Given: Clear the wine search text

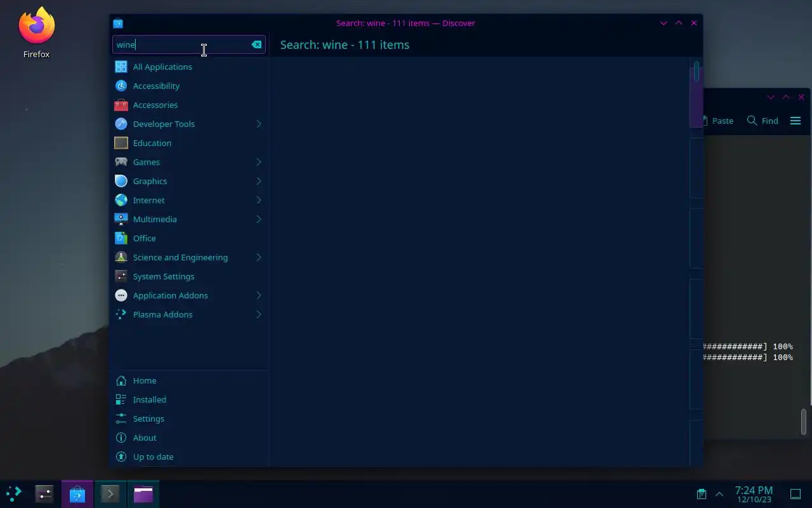Looking at the screenshot, I should (256, 44).
